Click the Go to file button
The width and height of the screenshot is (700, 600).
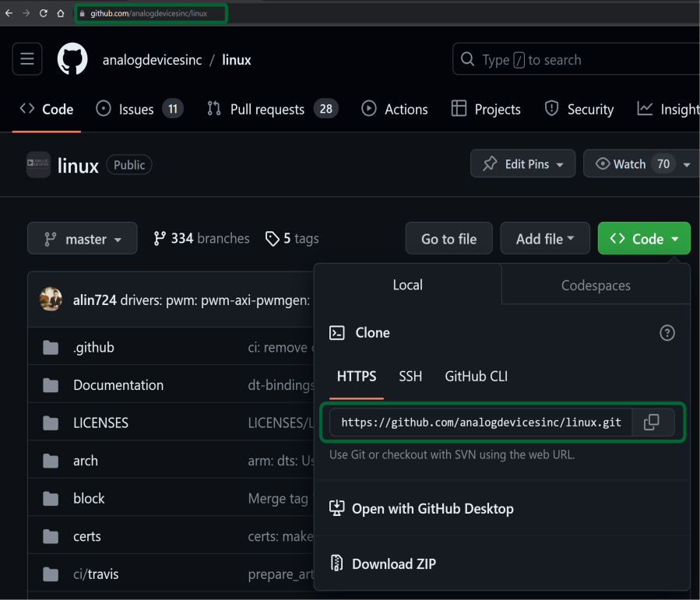(448, 239)
